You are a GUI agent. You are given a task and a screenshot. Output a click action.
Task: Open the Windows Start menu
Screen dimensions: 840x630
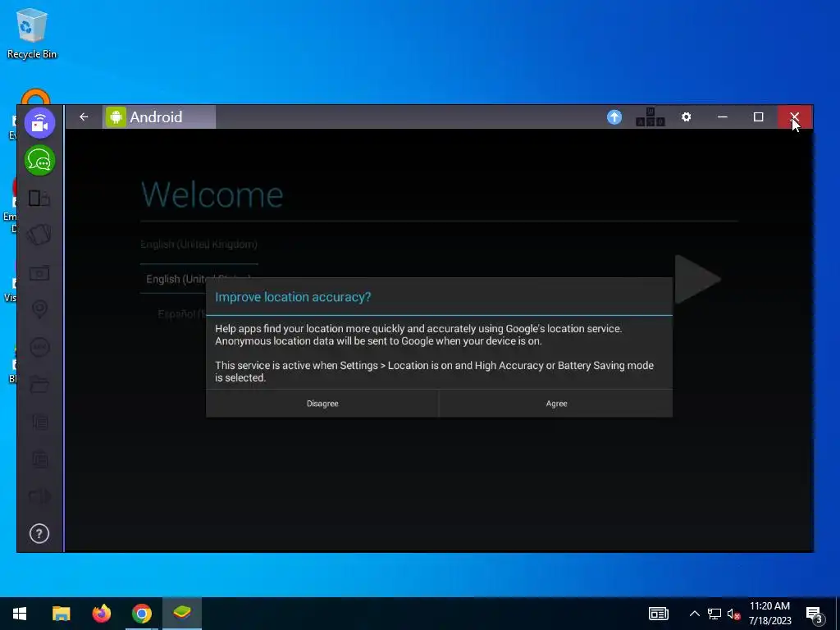click(x=20, y=614)
